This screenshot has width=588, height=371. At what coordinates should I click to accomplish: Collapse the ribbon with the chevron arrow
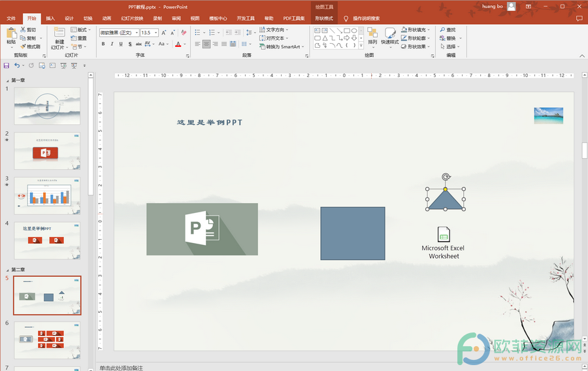(x=582, y=56)
